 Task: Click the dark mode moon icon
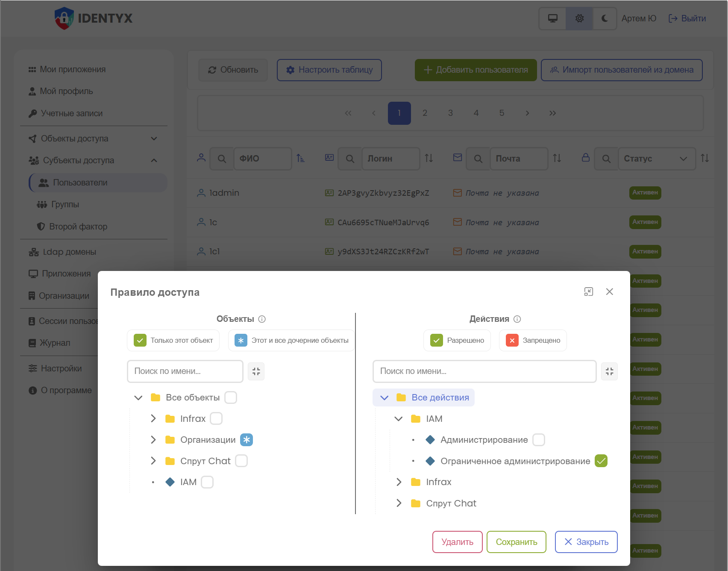point(604,18)
